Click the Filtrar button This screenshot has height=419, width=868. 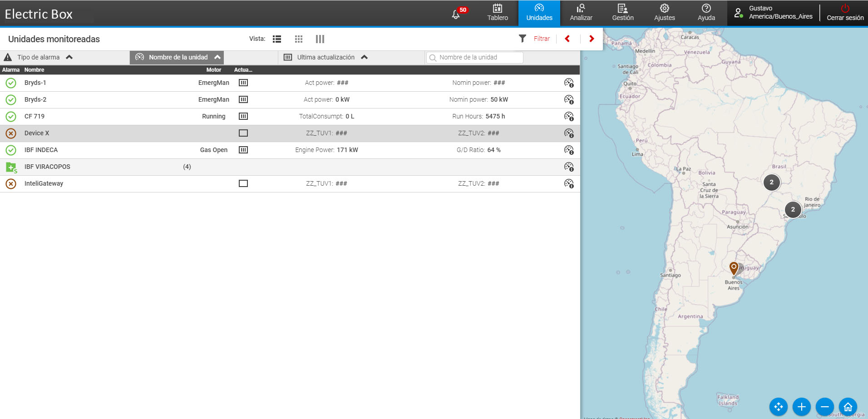(535, 39)
